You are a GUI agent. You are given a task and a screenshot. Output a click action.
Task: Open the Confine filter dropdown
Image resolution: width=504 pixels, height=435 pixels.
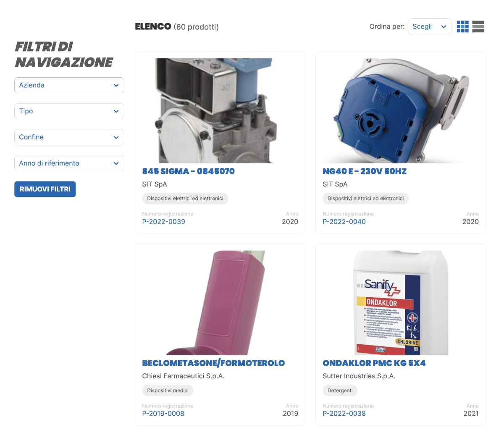(x=69, y=137)
